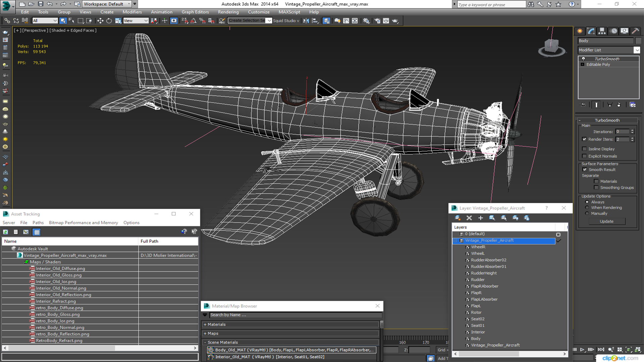Image resolution: width=644 pixels, height=362 pixels.
Task: Select Always update option
Action: (587, 202)
